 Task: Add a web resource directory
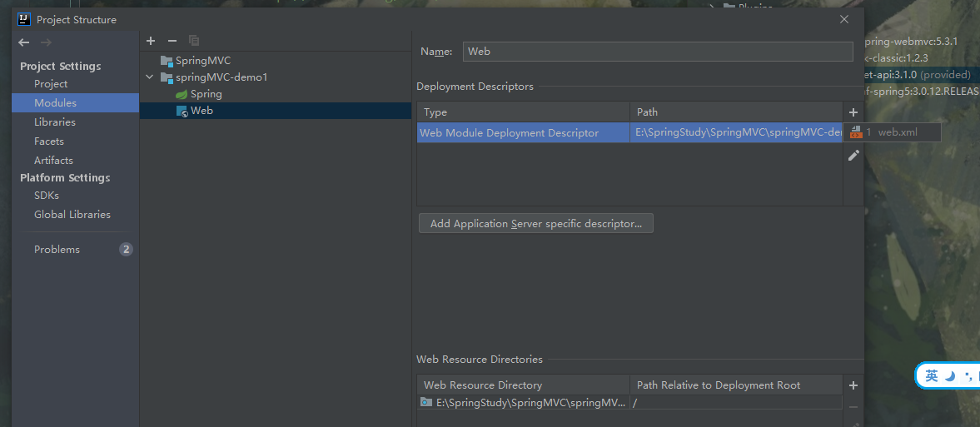tap(853, 385)
